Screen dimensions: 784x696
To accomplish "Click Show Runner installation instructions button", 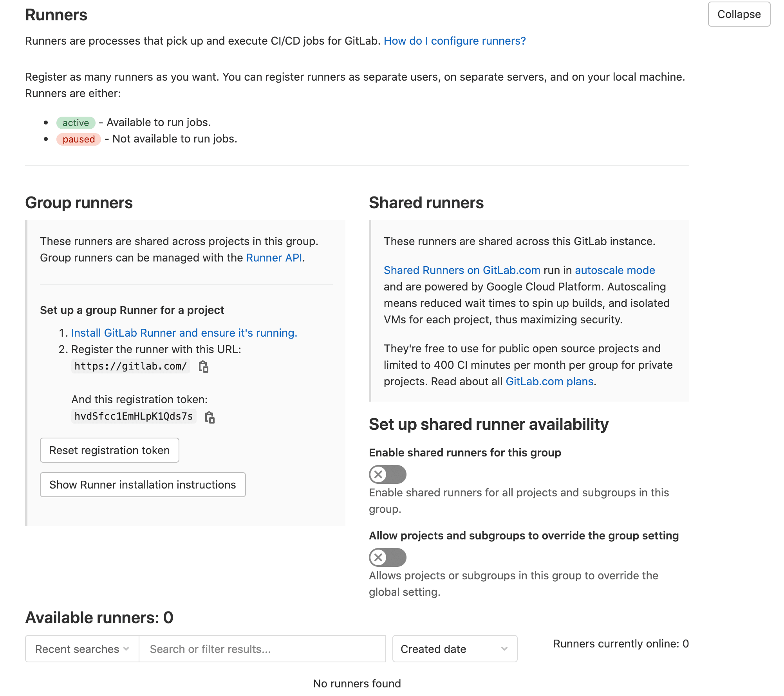I will (x=143, y=484).
